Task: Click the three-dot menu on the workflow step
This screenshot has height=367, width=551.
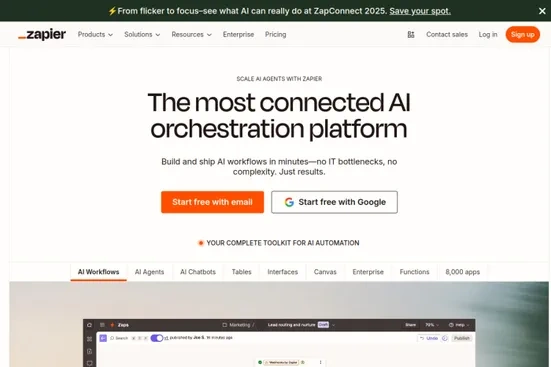Action: (320, 362)
